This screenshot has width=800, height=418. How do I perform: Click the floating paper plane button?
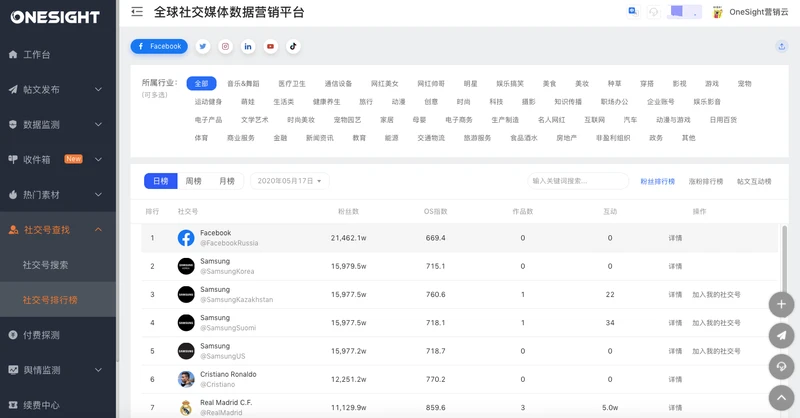pyautogui.click(x=781, y=335)
